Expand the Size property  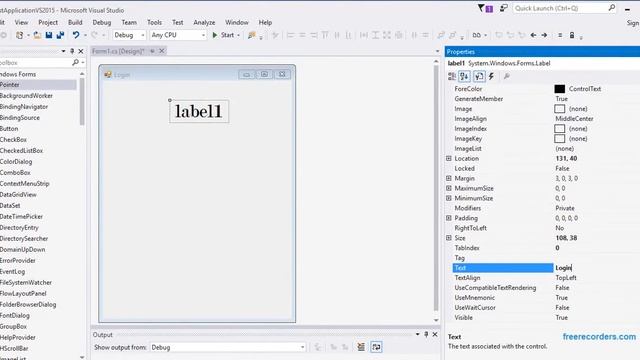[x=449, y=238]
